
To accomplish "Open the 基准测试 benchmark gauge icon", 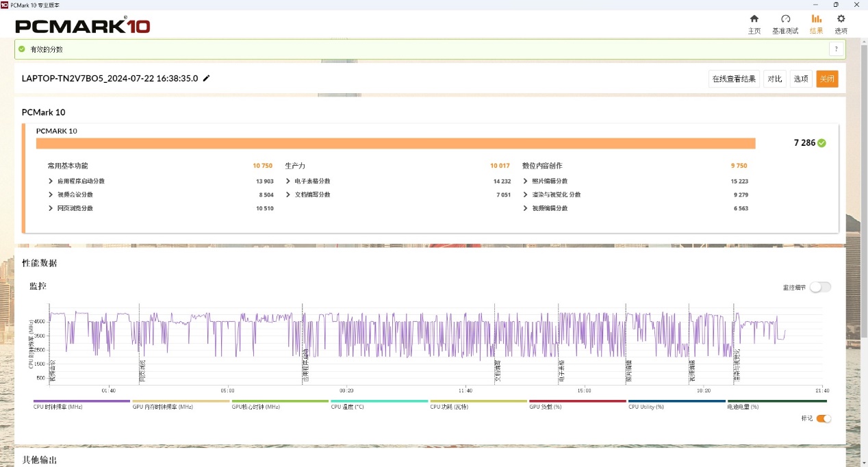I will coord(785,18).
